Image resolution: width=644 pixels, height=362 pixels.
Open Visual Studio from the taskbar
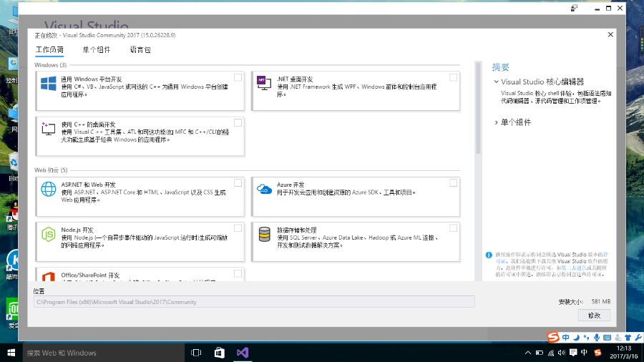[243, 353]
